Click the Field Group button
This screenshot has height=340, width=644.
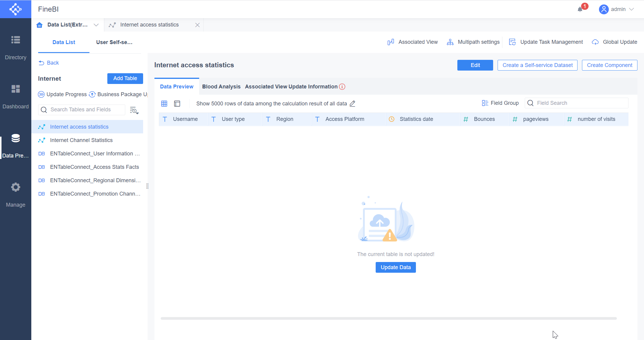tap(500, 103)
